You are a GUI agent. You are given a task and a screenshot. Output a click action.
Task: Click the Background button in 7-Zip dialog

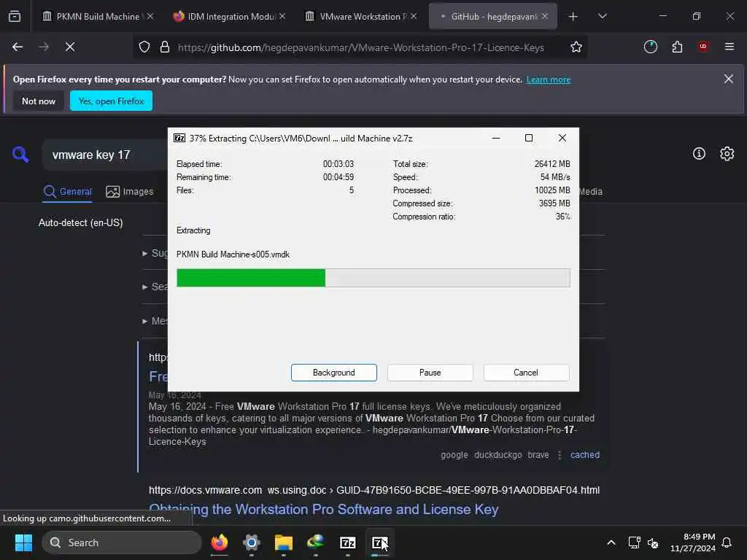click(333, 373)
